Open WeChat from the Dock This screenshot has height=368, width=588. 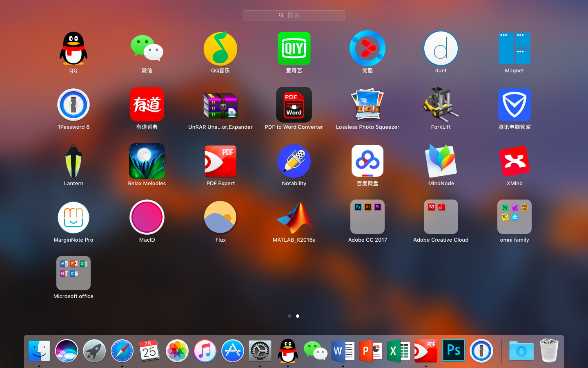pos(316,351)
